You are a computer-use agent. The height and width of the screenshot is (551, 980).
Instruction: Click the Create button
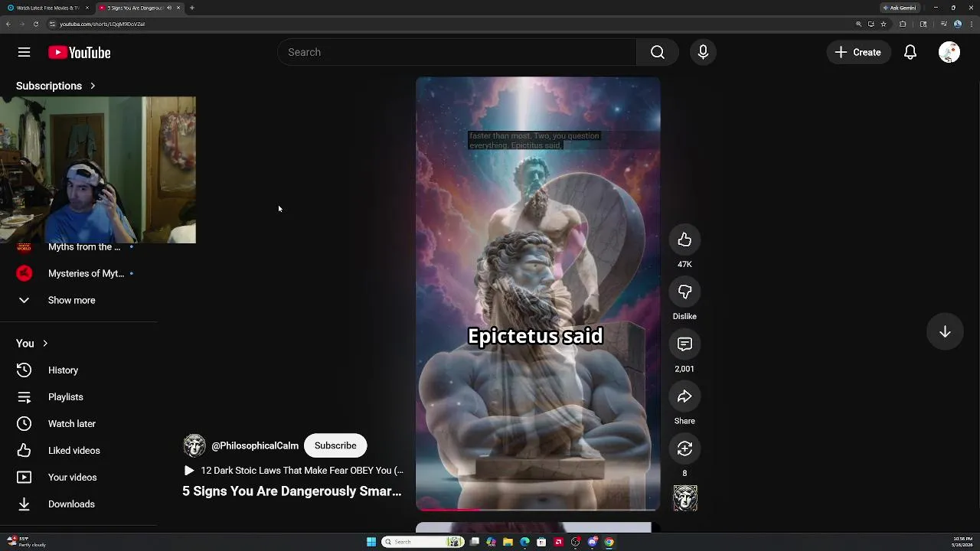[858, 52]
